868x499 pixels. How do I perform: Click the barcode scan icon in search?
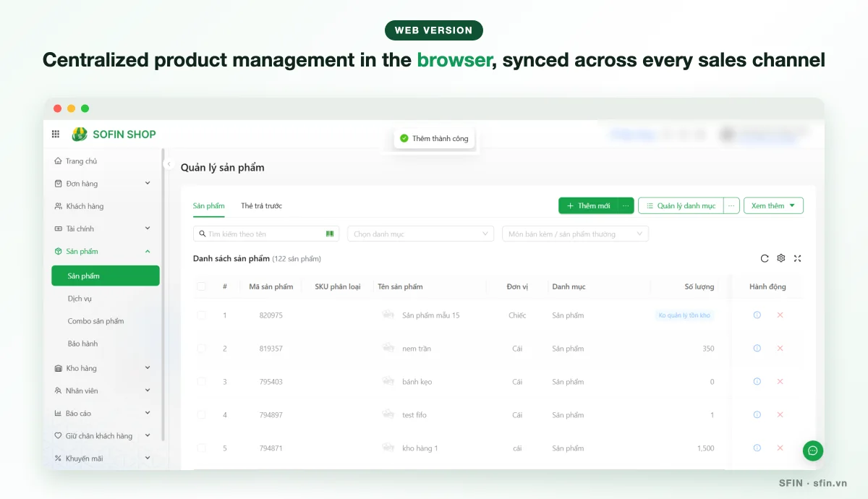coord(330,234)
